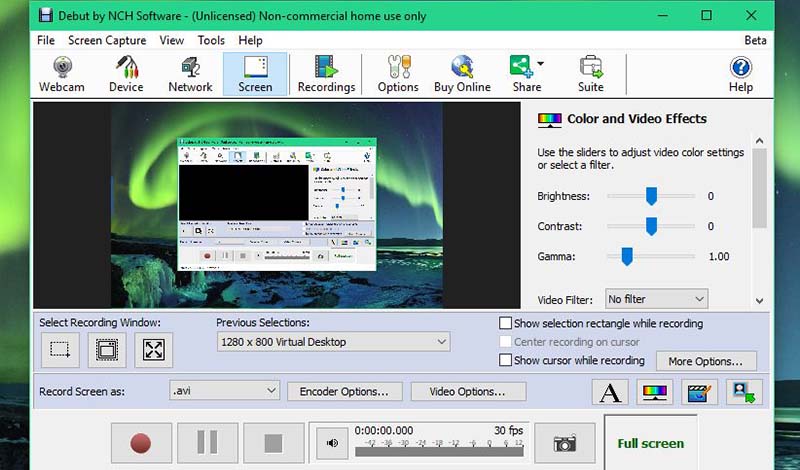Click the More Options button

(706, 361)
